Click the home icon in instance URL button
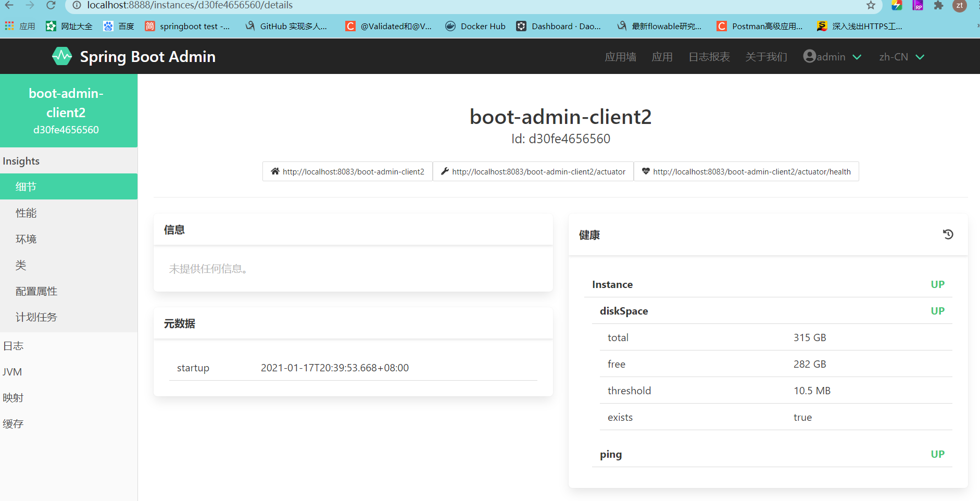The width and height of the screenshot is (980, 501). [275, 171]
